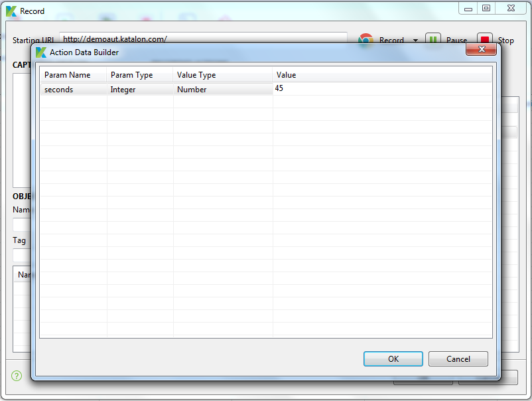This screenshot has height=401, width=532.
Task: Click the Chrome Record icon in Record window
Action: point(366,39)
